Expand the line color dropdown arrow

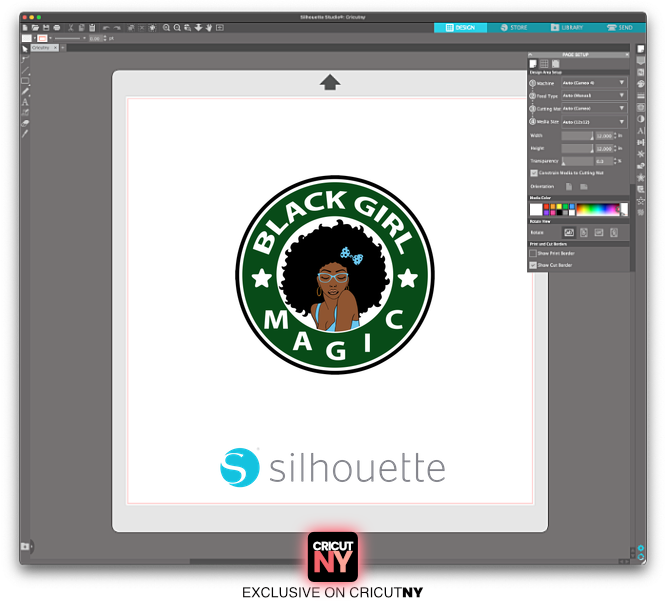pos(50,38)
